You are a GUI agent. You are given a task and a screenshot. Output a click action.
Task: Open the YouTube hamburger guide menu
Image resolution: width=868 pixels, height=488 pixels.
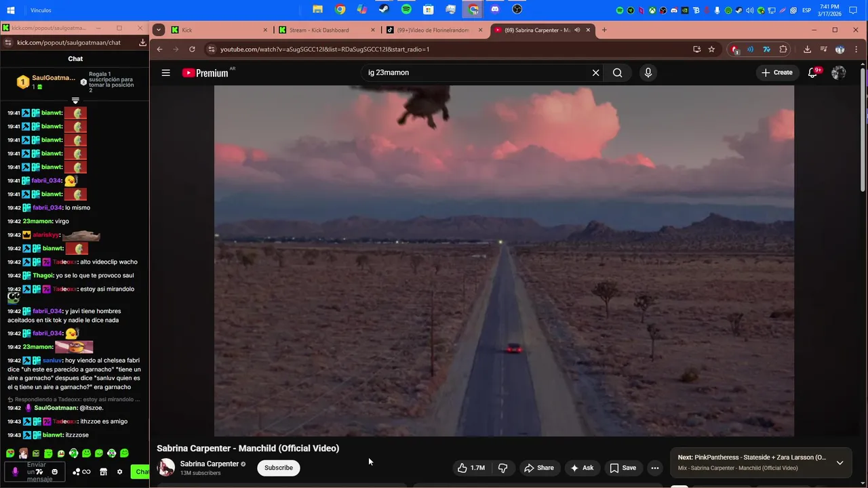coord(165,73)
